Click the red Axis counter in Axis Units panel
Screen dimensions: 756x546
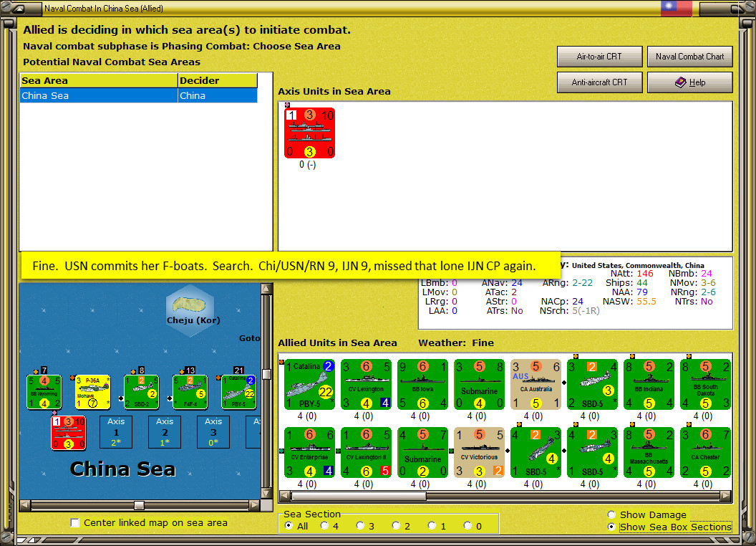(x=309, y=133)
